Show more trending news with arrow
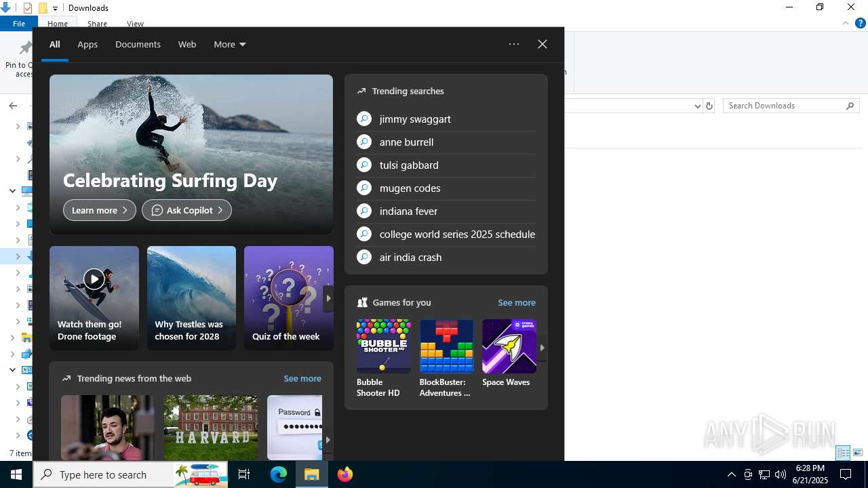Screen dimensions: 868x488 328,439
